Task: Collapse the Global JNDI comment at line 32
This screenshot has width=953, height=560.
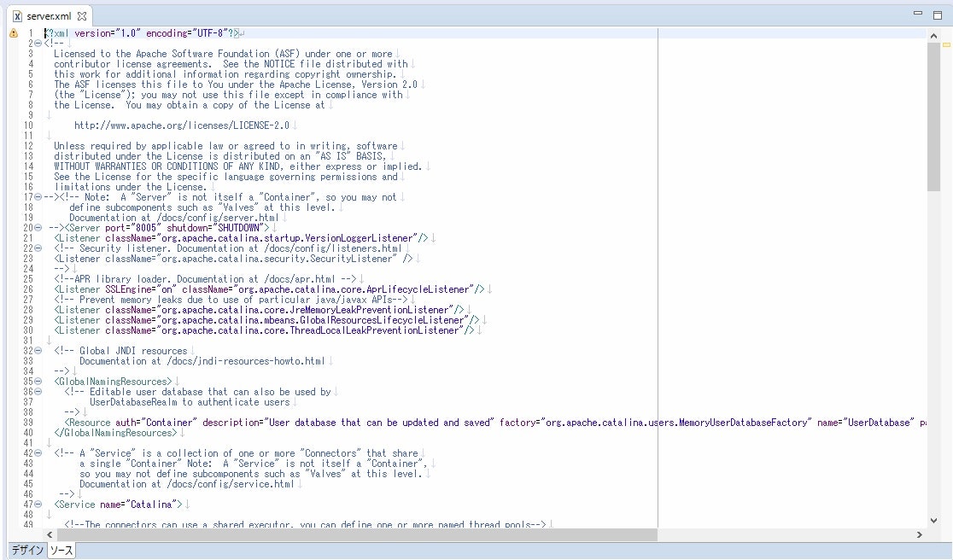Action: coord(38,351)
